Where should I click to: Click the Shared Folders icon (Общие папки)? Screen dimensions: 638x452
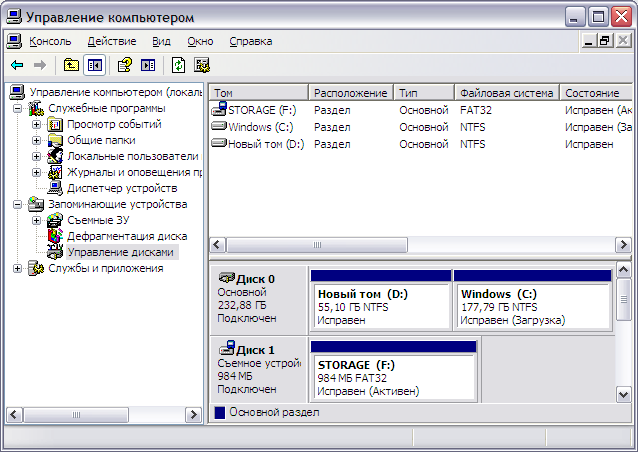(x=55, y=140)
